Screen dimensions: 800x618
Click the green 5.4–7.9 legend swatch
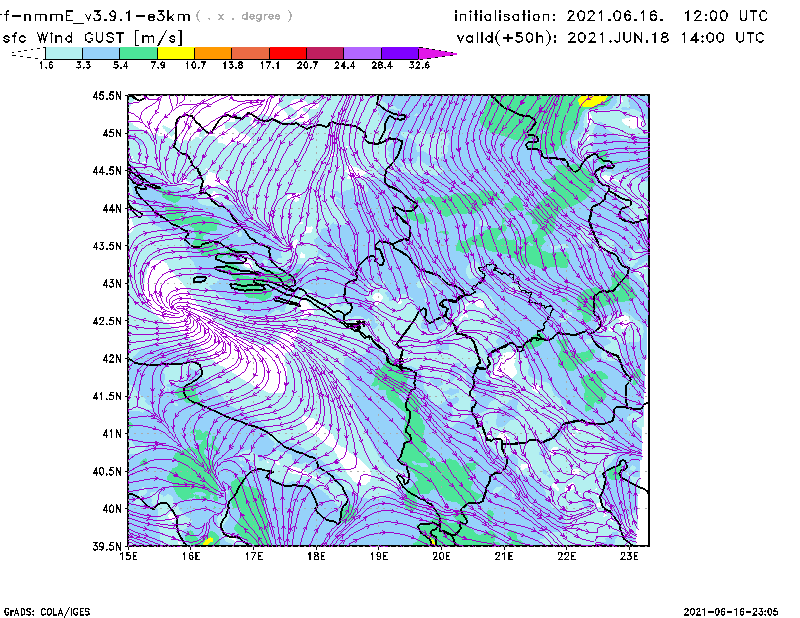(138, 53)
